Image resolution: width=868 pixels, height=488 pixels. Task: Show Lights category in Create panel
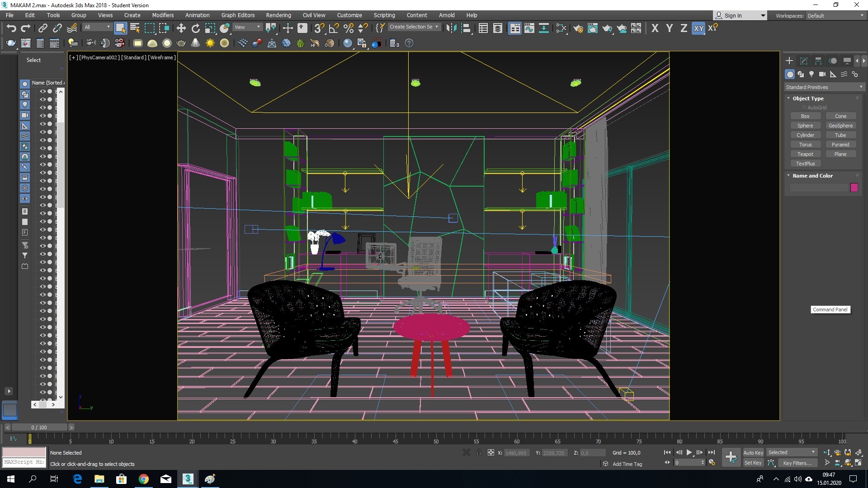(811, 74)
